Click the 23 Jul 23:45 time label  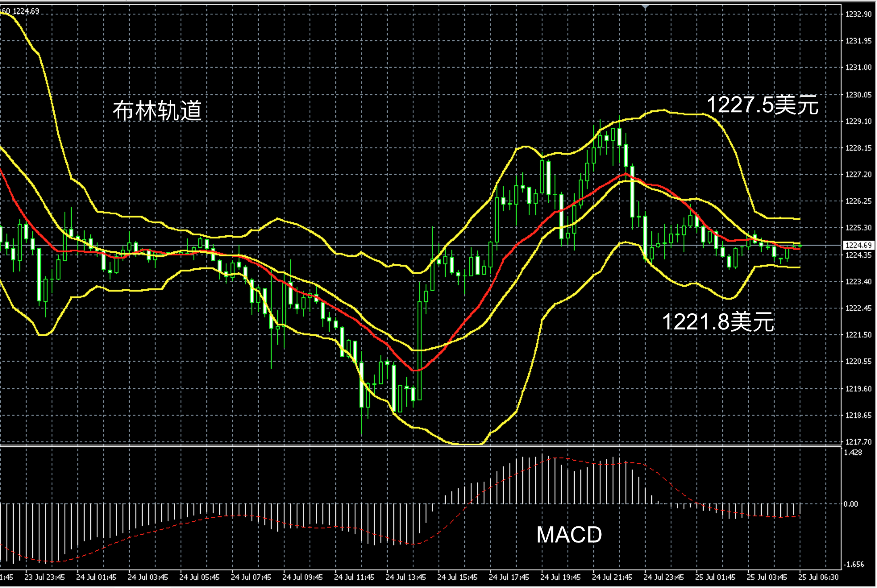coord(44,578)
